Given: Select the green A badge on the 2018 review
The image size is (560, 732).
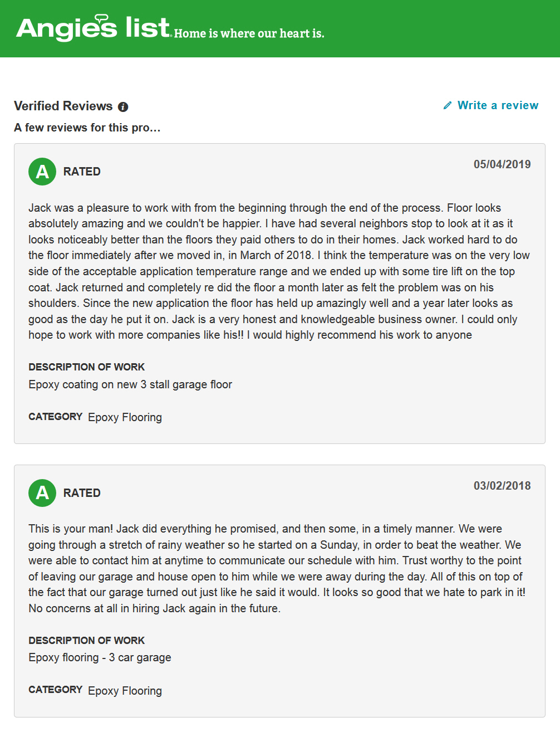Looking at the screenshot, I should (x=42, y=493).
